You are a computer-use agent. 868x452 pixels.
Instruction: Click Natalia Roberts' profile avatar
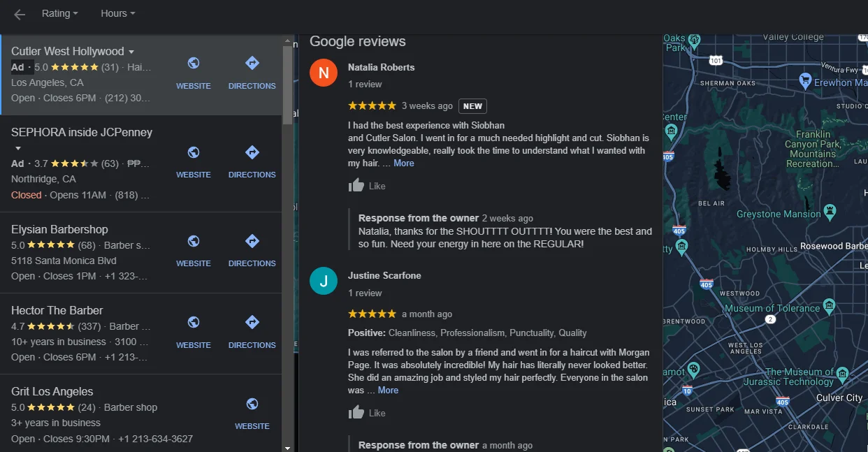coord(323,73)
